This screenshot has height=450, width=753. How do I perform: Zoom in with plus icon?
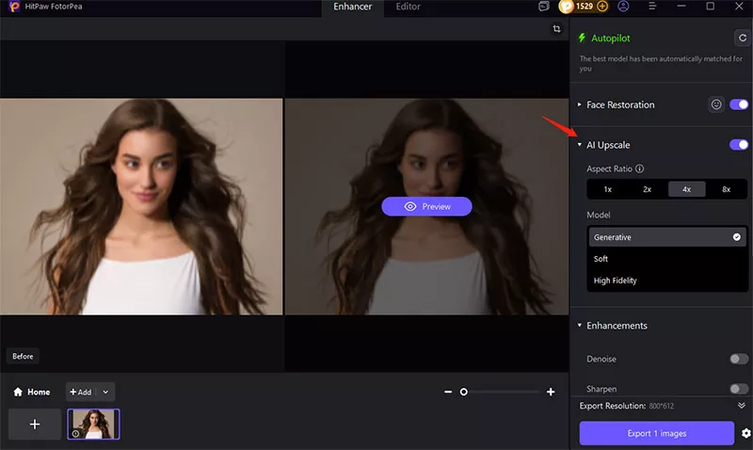[550, 392]
